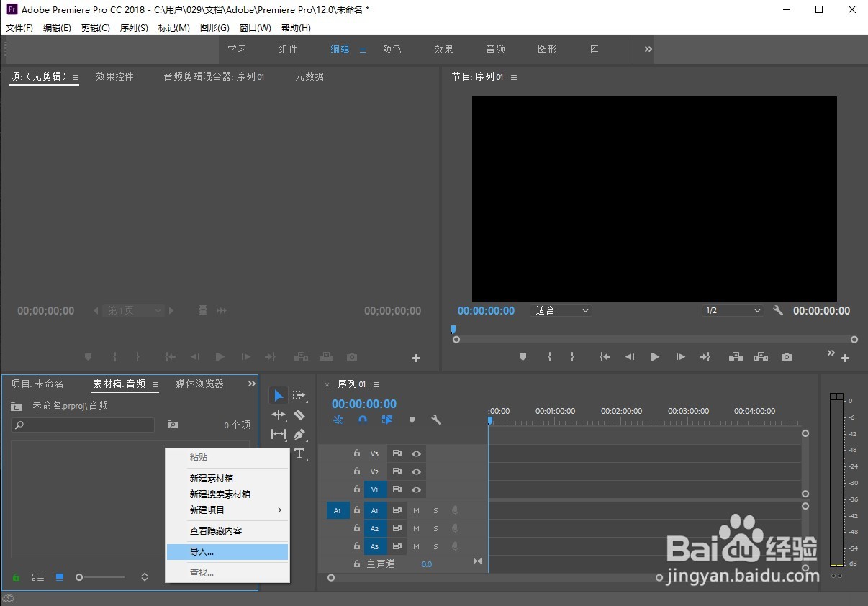Image resolution: width=868 pixels, height=606 pixels.
Task: Choose 导入... from context menu
Action: pyautogui.click(x=227, y=552)
